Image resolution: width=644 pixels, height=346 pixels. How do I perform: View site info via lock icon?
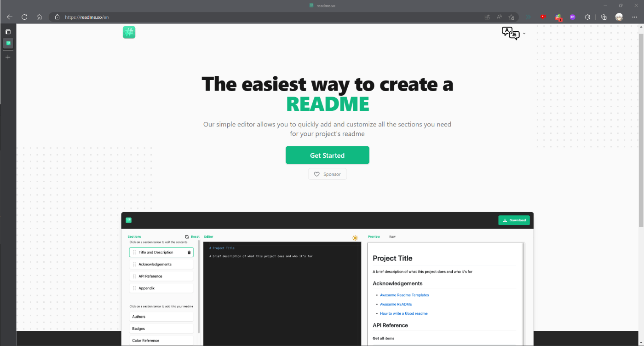pos(57,17)
